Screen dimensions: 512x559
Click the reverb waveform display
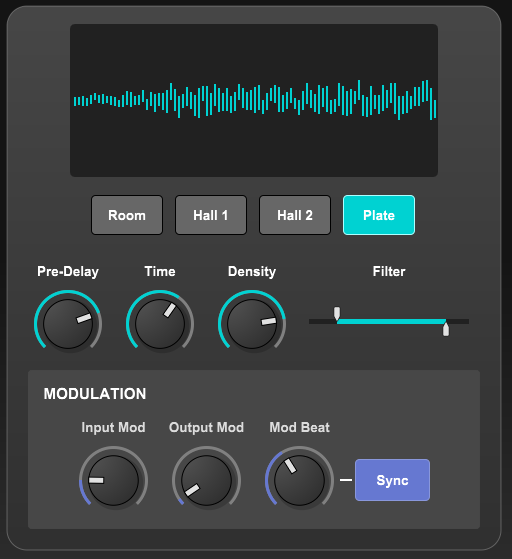(254, 101)
